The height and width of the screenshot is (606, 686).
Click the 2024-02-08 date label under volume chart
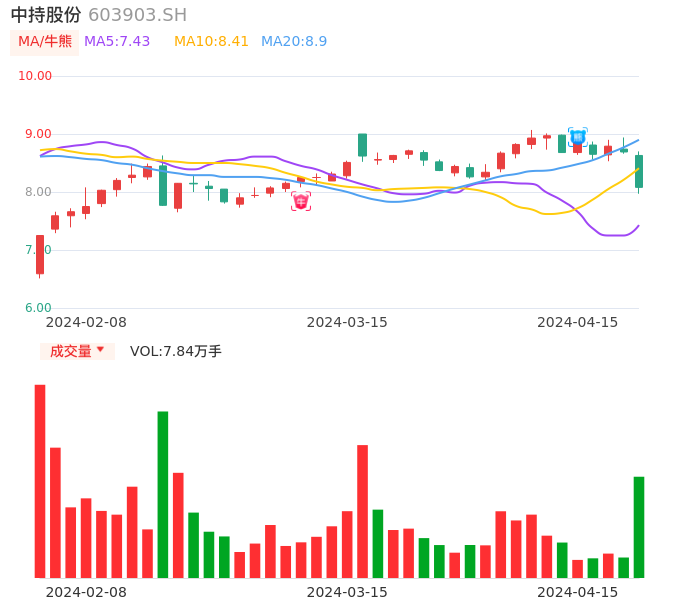pyautogui.click(x=86, y=592)
